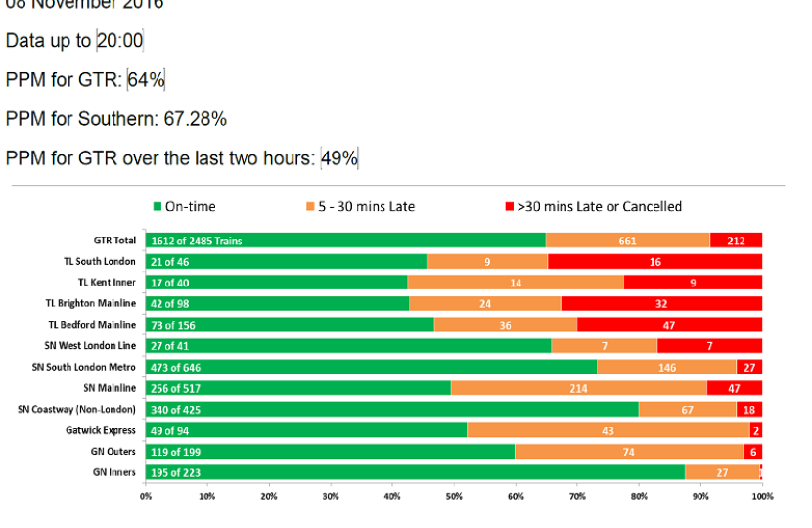
Task: Select the orange 661 segment in GTR Total
Action: [x=628, y=241]
